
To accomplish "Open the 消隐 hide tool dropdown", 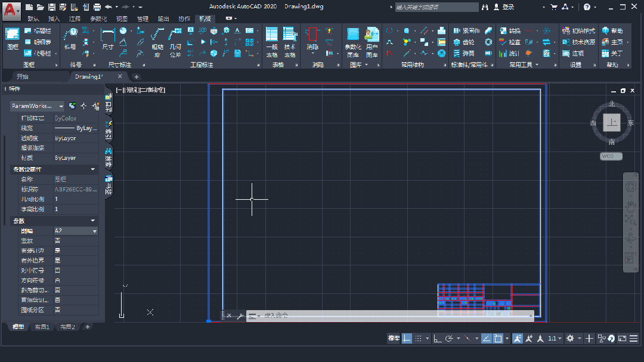I will [x=312, y=54].
